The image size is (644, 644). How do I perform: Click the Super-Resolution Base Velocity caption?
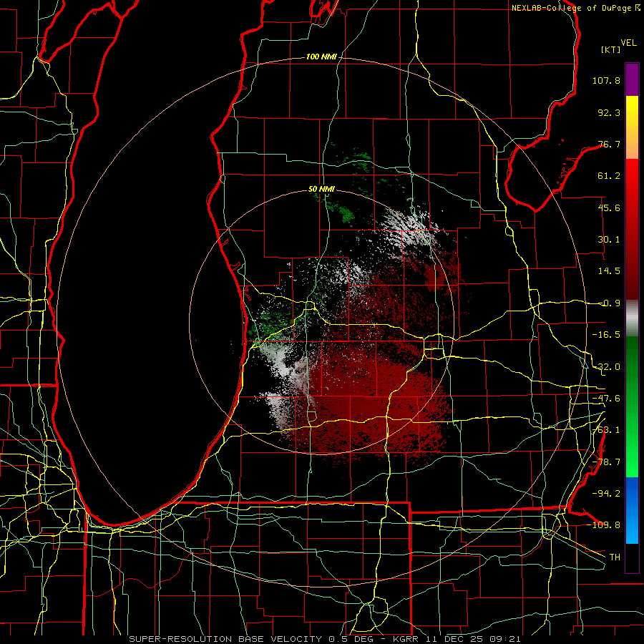[x=325, y=639]
